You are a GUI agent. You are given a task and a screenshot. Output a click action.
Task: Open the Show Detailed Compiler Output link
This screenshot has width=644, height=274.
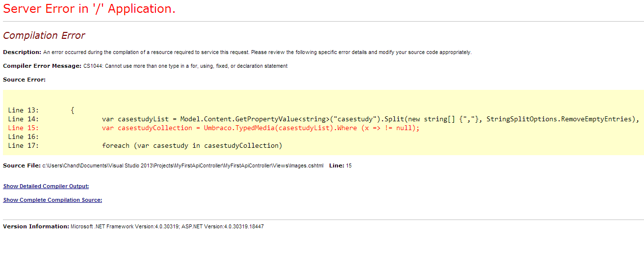pyautogui.click(x=46, y=186)
